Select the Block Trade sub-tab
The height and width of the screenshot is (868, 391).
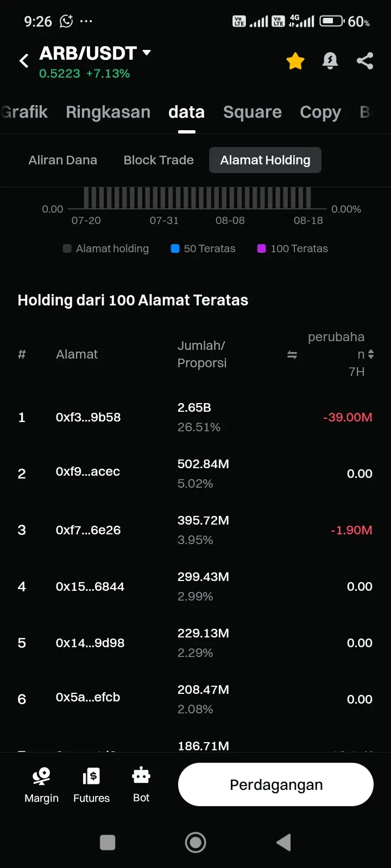(159, 160)
